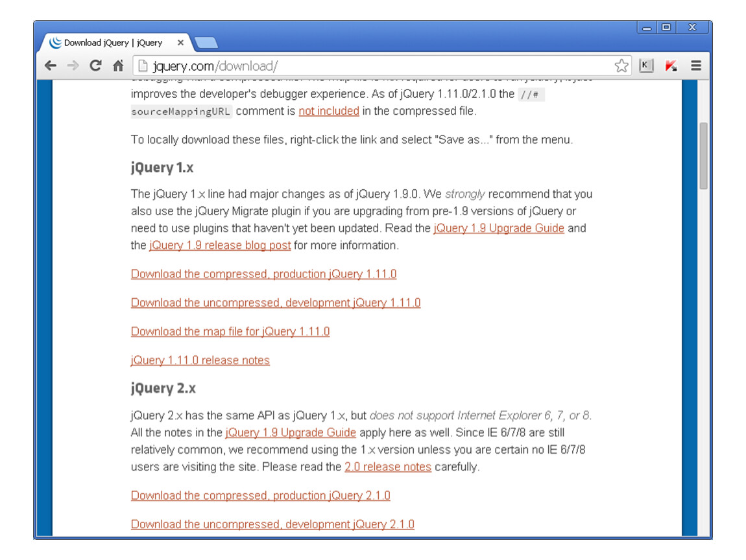Download the map file for jQuery 1.11.0
This screenshot has height=560, width=746.
pos(230,331)
